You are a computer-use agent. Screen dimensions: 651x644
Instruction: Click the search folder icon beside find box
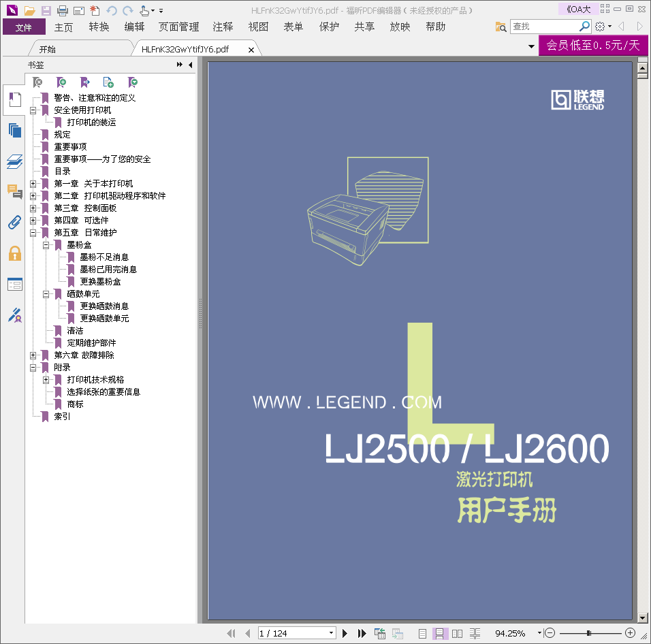pos(501,27)
